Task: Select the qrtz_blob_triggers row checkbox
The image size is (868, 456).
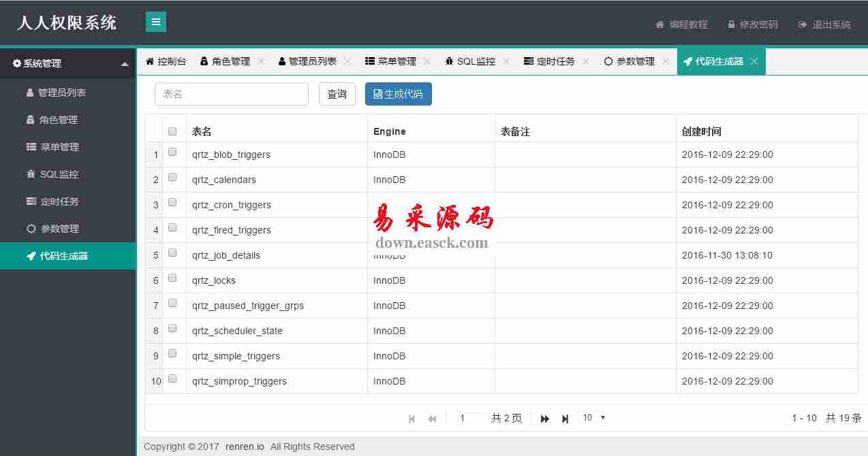Action: 172,152
